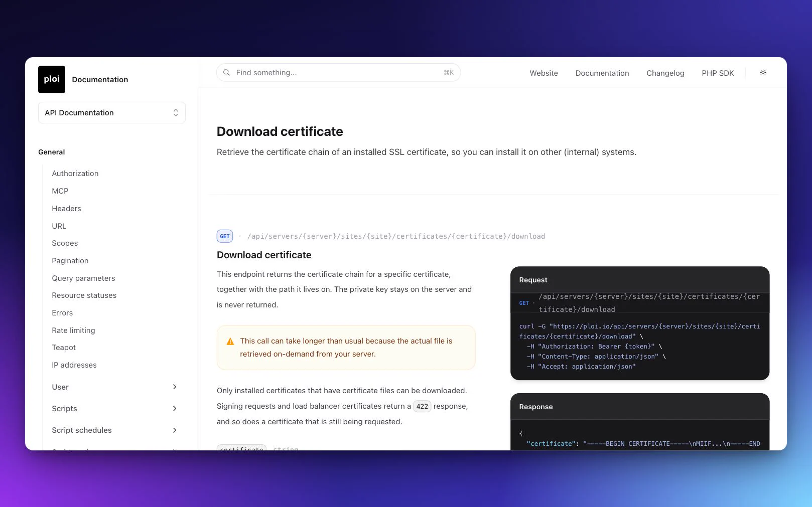Click the Download certificate main page heading
The width and height of the screenshot is (812, 507).
click(280, 131)
